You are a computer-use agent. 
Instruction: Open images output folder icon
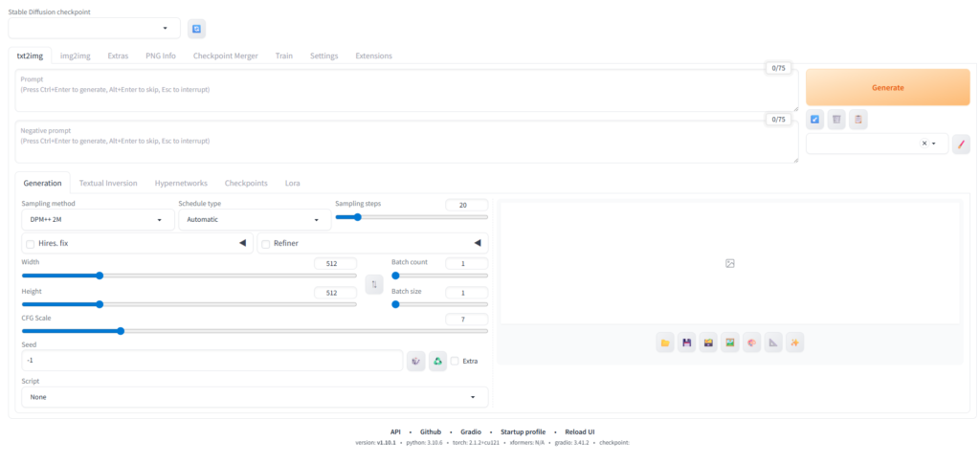665,343
